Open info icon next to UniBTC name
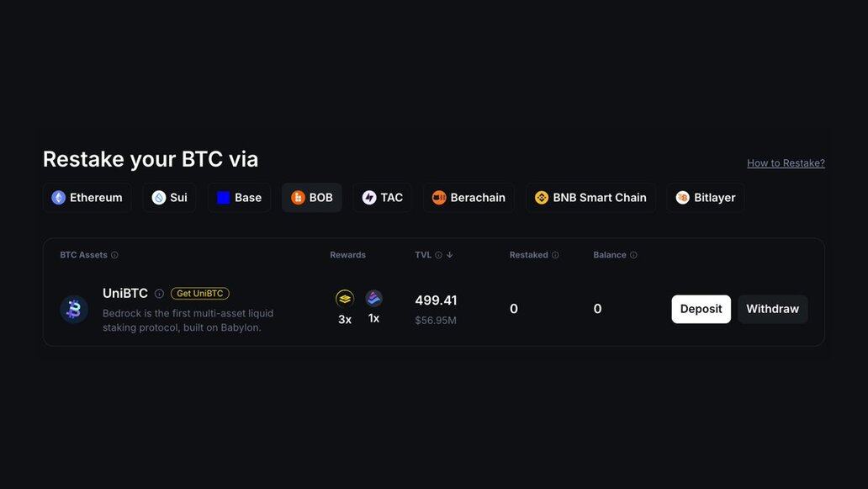Viewport: 868px width, 489px height. [159, 294]
